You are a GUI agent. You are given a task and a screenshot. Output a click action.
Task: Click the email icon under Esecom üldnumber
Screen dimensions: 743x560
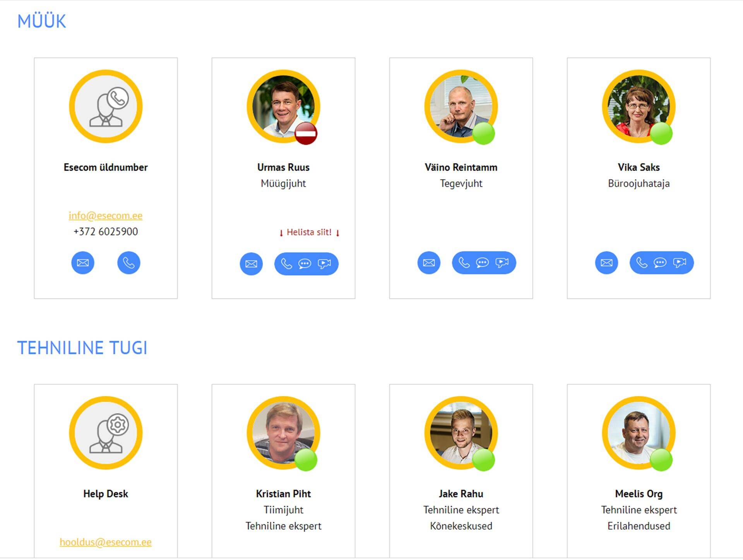coord(83,263)
